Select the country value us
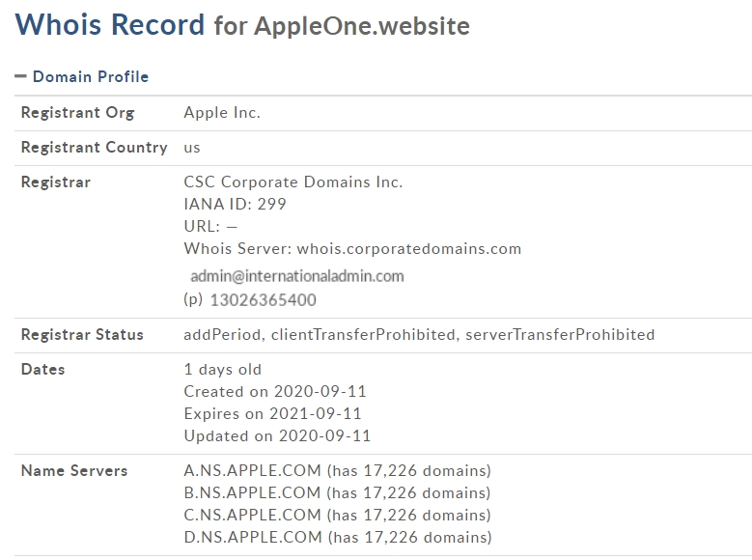This screenshot has height=560, width=752. pyautogui.click(x=192, y=148)
